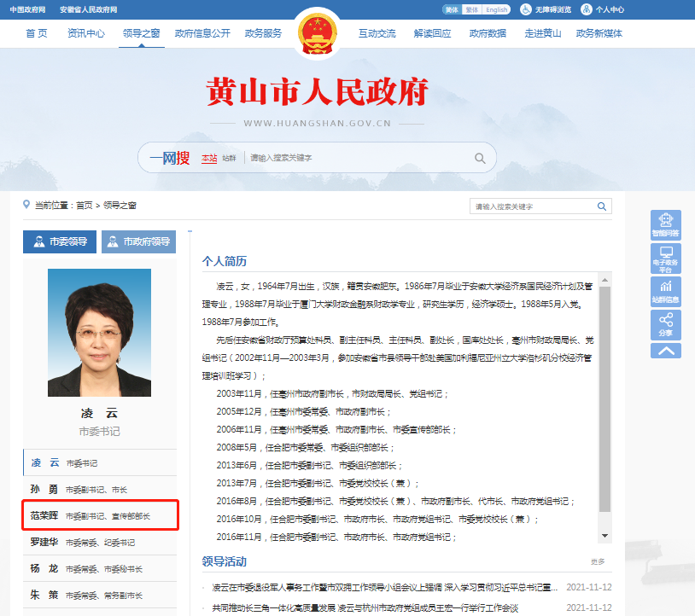The image size is (695, 616).
Task: Open the e-government platform (电子政务平台) sidebar icon
Action: pyautogui.click(x=665, y=260)
